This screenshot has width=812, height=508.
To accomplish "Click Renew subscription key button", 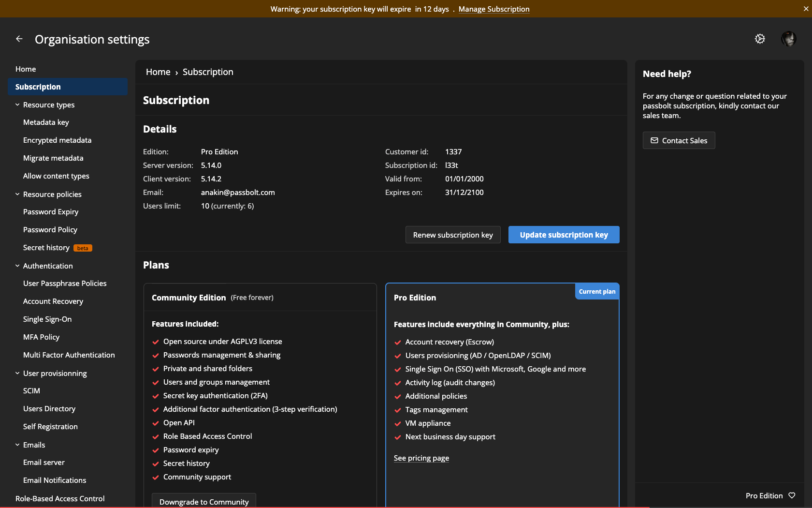I will click(x=453, y=235).
